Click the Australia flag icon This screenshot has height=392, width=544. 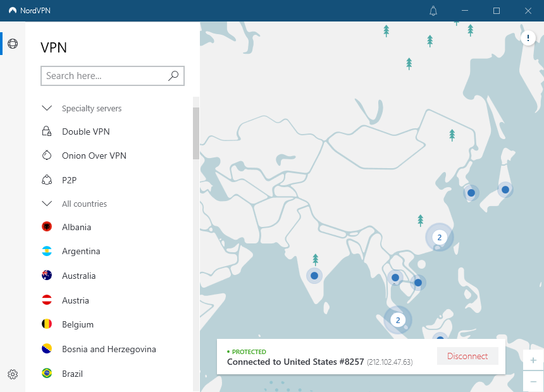(x=47, y=276)
